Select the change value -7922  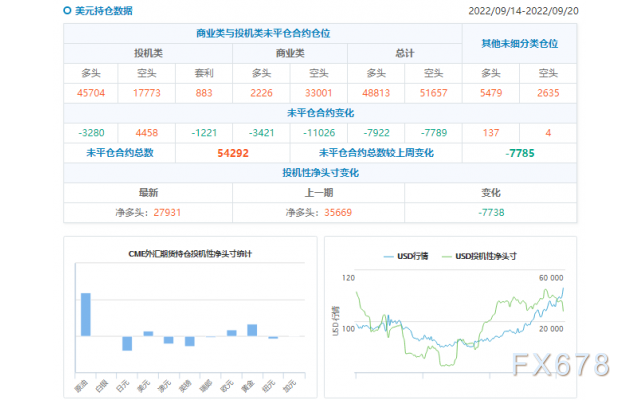(376, 133)
